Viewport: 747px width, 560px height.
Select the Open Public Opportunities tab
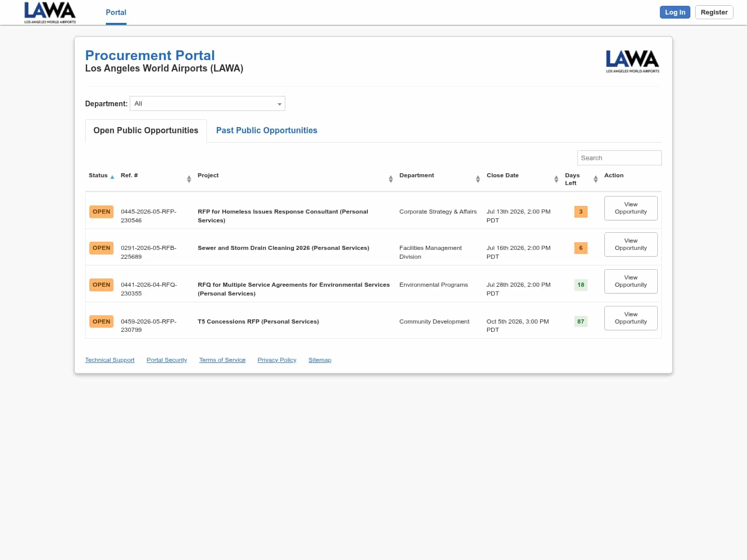(x=146, y=131)
